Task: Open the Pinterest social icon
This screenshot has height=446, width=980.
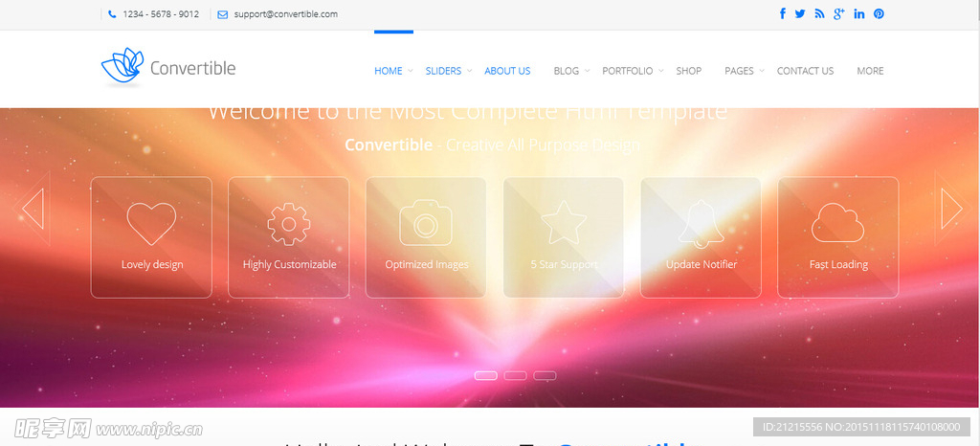Action: coord(879,13)
